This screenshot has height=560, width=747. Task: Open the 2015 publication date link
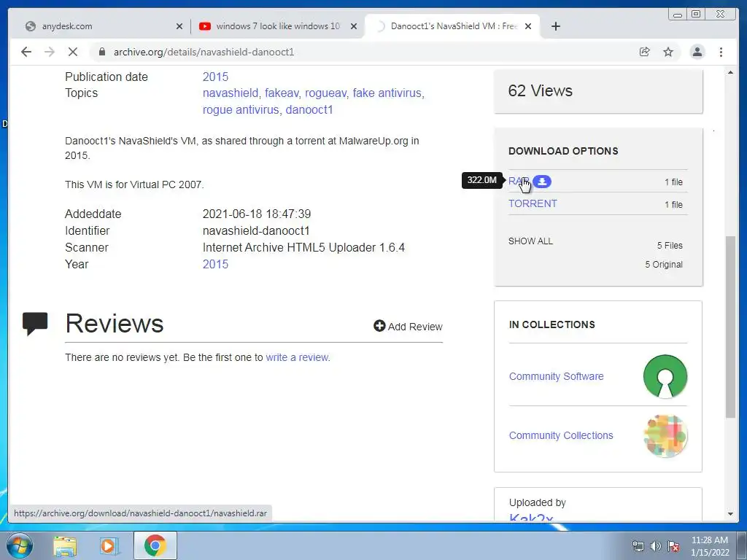[x=215, y=77]
